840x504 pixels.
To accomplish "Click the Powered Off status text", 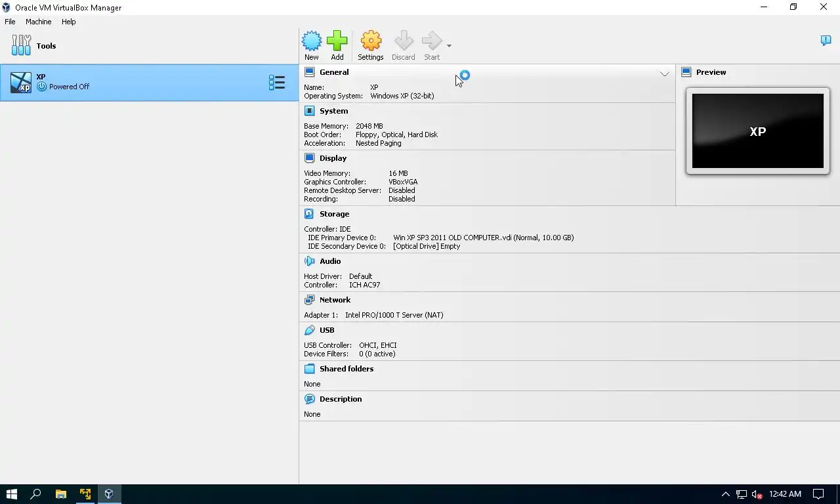I will pos(69,87).
